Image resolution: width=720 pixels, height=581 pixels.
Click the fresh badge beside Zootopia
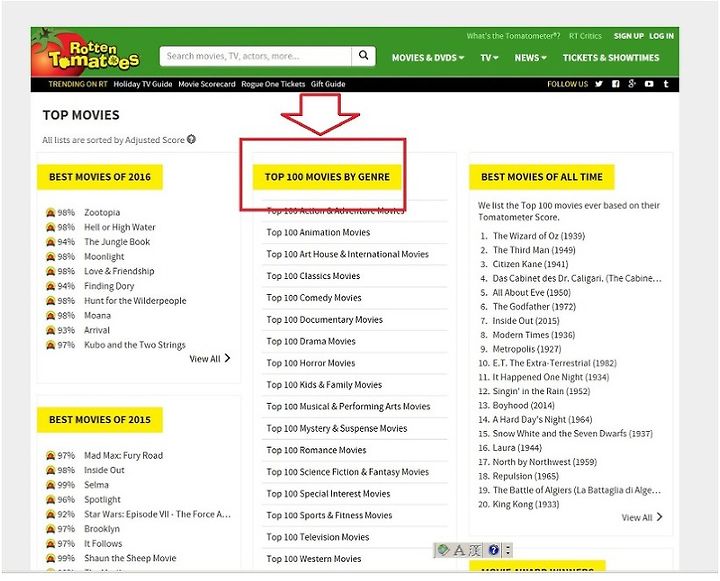pos(51,213)
